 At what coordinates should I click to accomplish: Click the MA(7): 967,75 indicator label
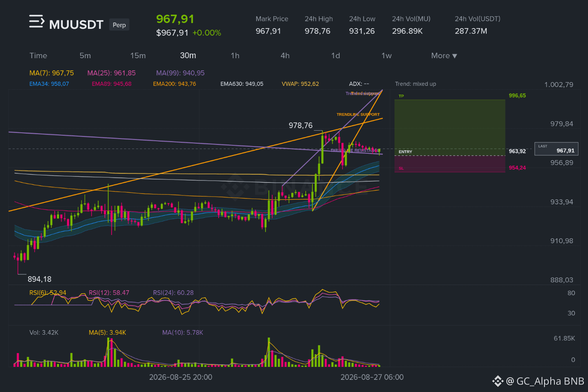[52, 73]
